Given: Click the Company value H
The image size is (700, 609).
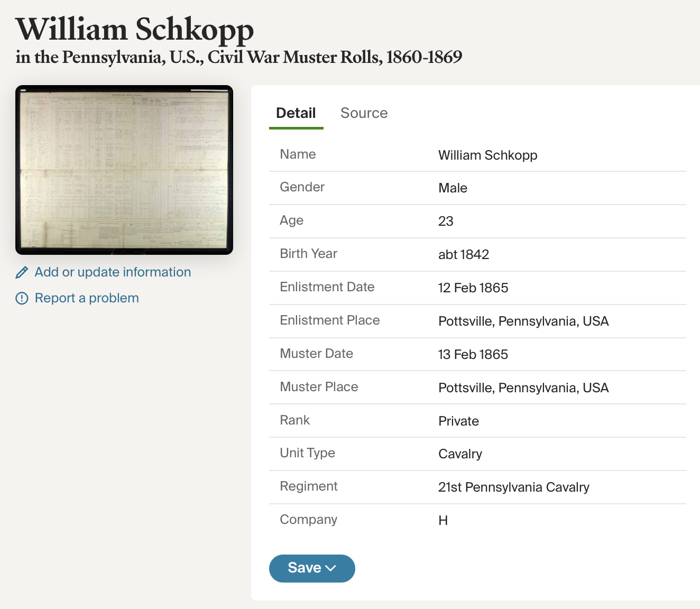Looking at the screenshot, I should (x=443, y=520).
